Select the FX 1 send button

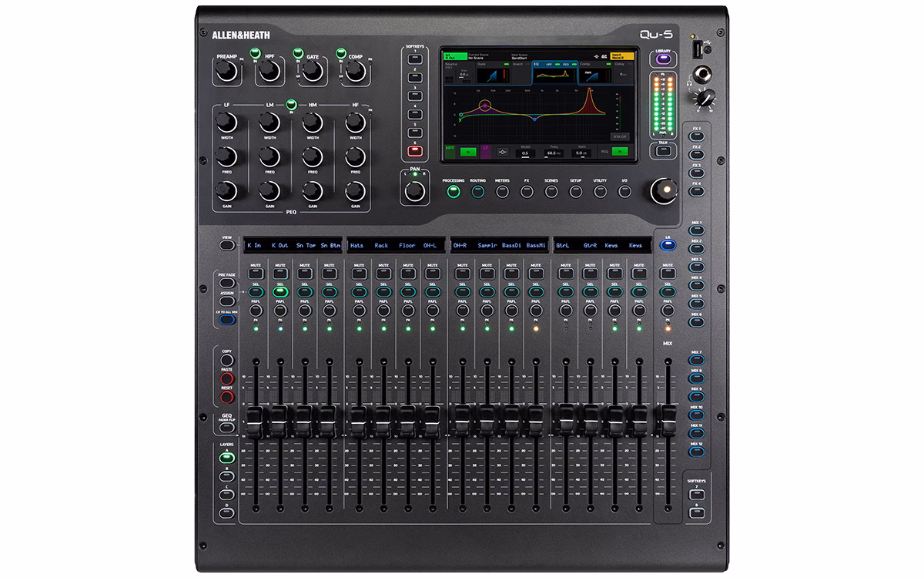pyautogui.click(x=696, y=136)
